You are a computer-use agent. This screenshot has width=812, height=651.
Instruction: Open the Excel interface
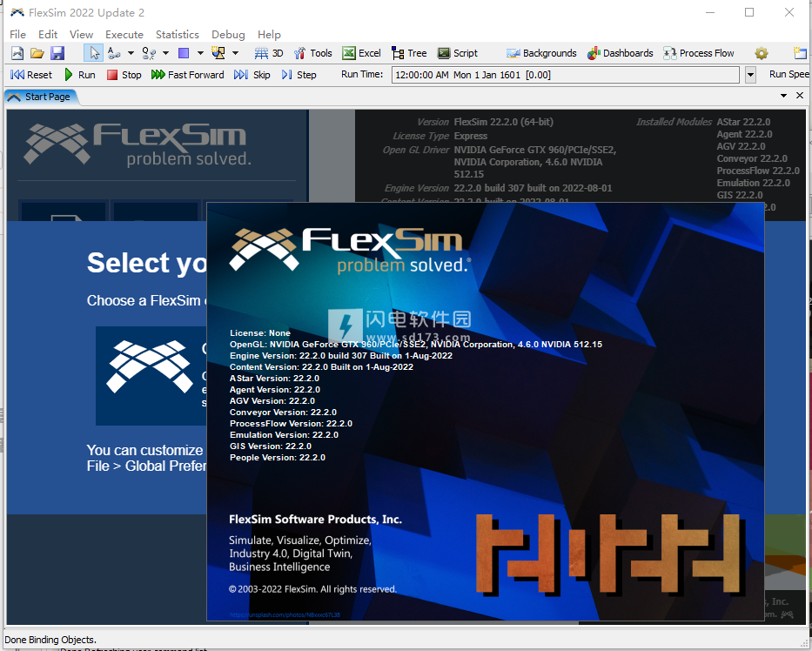point(361,53)
